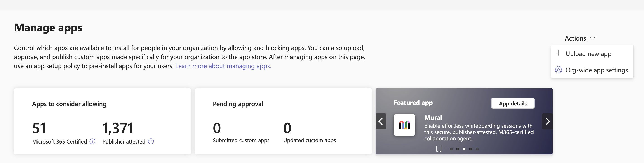644x163 pixels.
Task: Jump to fifth featured app carousel dot
Action: point(477,149)
